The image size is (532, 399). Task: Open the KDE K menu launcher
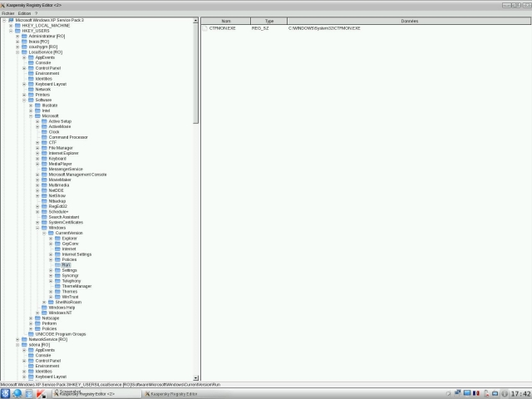point(5,393)
